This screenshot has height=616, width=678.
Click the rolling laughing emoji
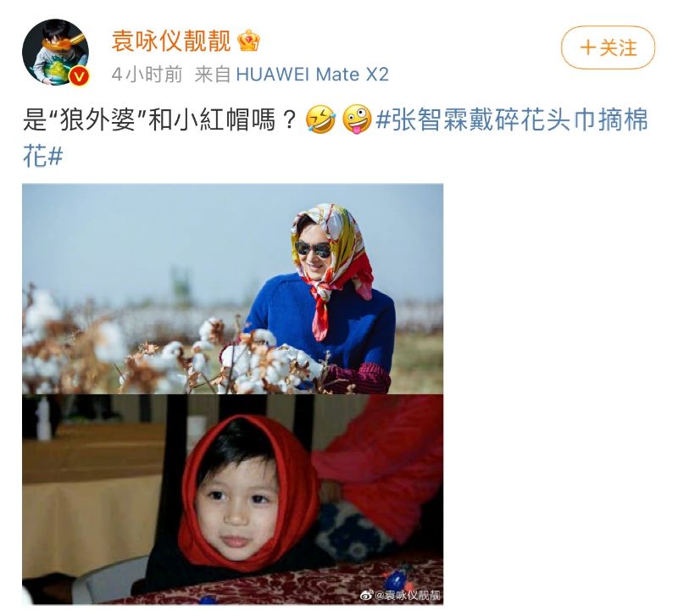pyautogui.click(x=320, y=119)
